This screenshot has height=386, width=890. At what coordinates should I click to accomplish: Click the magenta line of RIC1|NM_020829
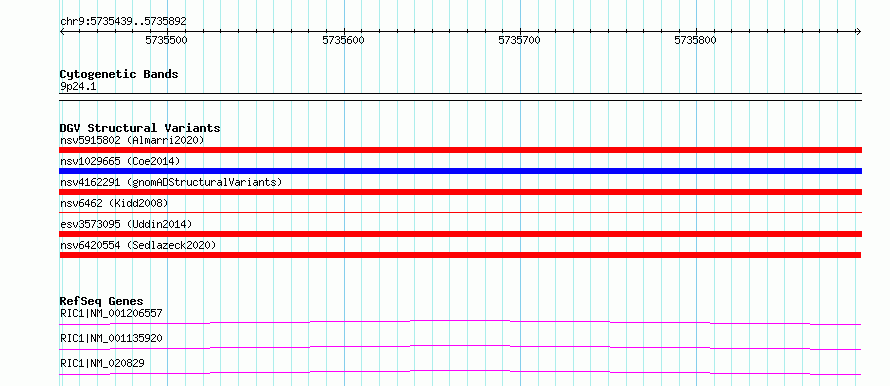pyautogui.click(x=460, y=372)
